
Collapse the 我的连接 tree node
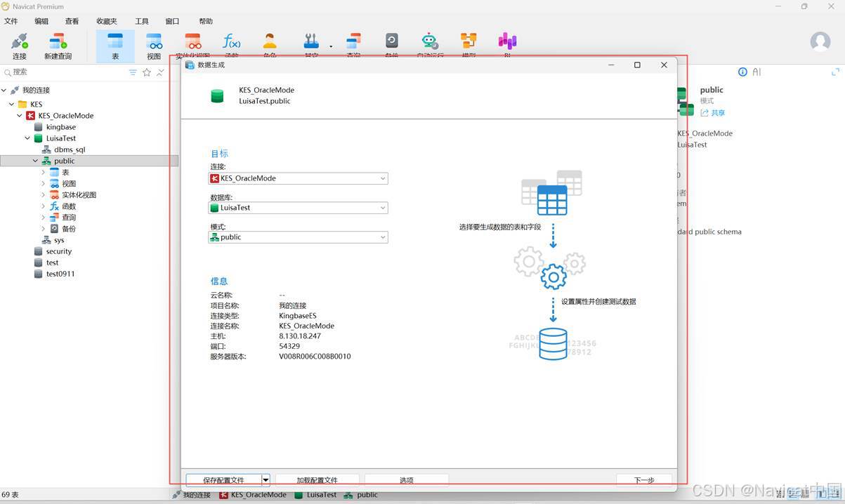(4, 91)
